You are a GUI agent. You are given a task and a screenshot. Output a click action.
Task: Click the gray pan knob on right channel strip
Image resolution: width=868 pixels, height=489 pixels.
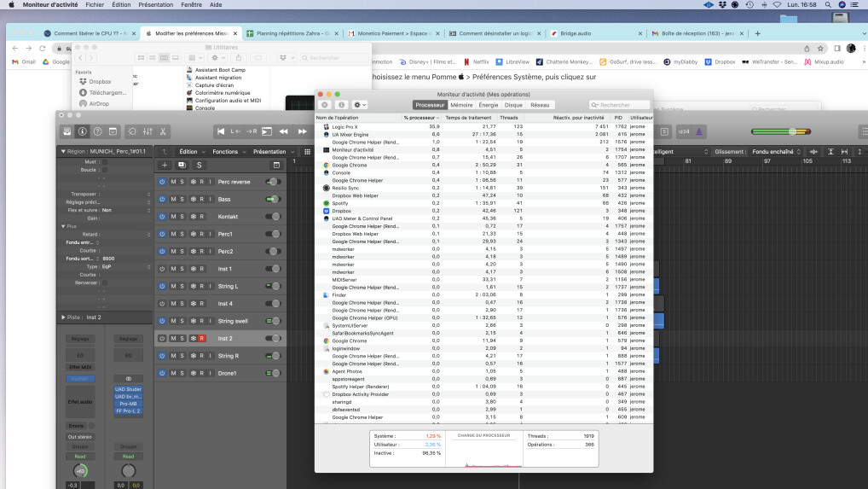pyautogui.click(x=129, y=471)
